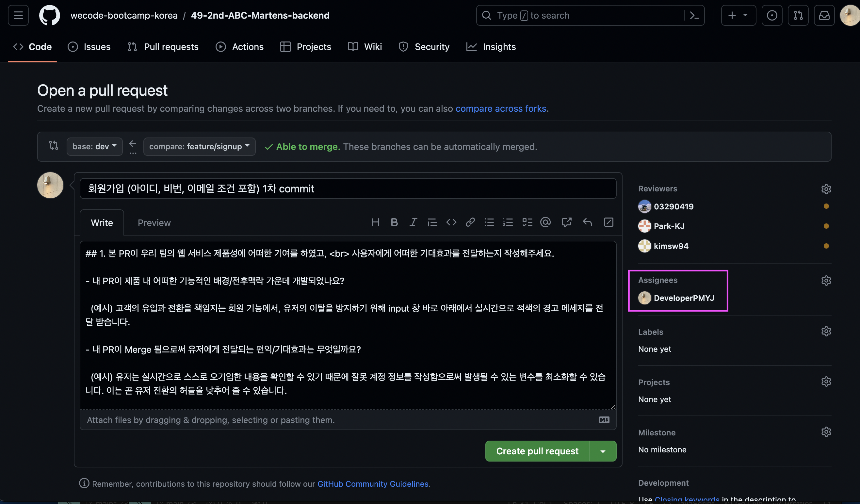This screenshot has height=504, width=860.
Task: Switch to the Preview tab
Action: pyautogui.click(x=154, y=223)
